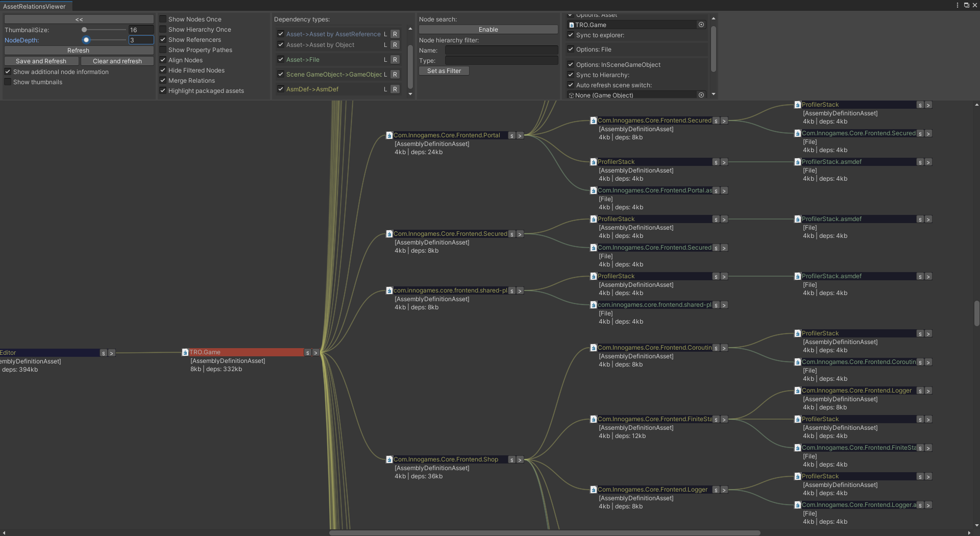Screen dimensions: 980x536
Task: Collapse settings panel with << button
Action: (x=79, y=19)
